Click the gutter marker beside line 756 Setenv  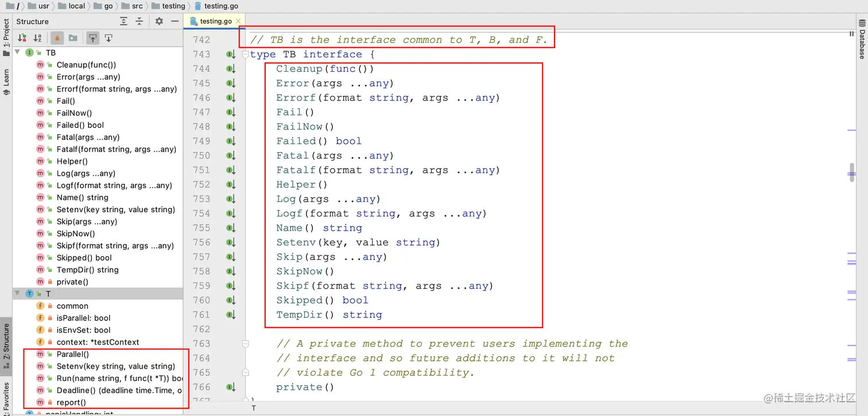tap(231, 243)
